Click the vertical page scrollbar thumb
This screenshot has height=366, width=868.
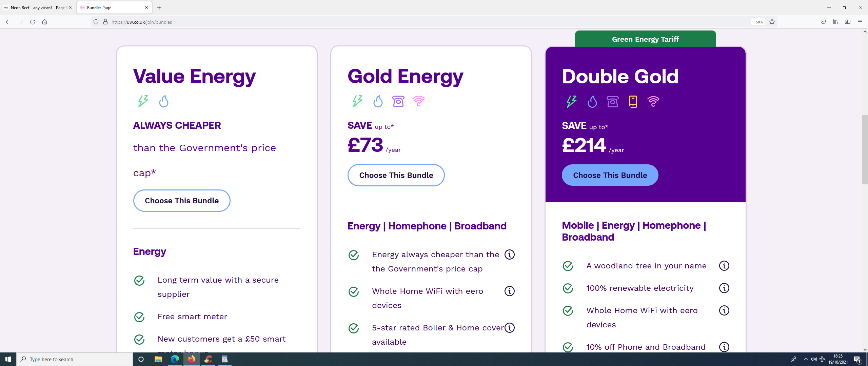865,150
